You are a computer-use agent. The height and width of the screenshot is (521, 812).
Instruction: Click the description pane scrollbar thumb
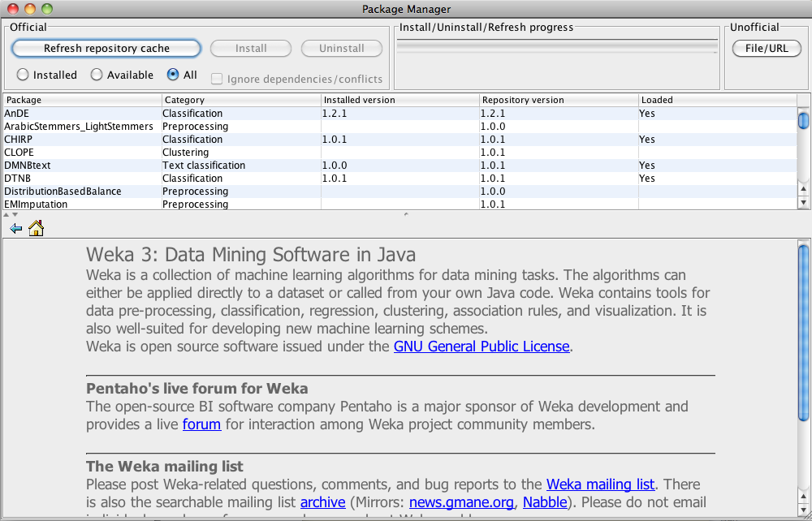804,334
